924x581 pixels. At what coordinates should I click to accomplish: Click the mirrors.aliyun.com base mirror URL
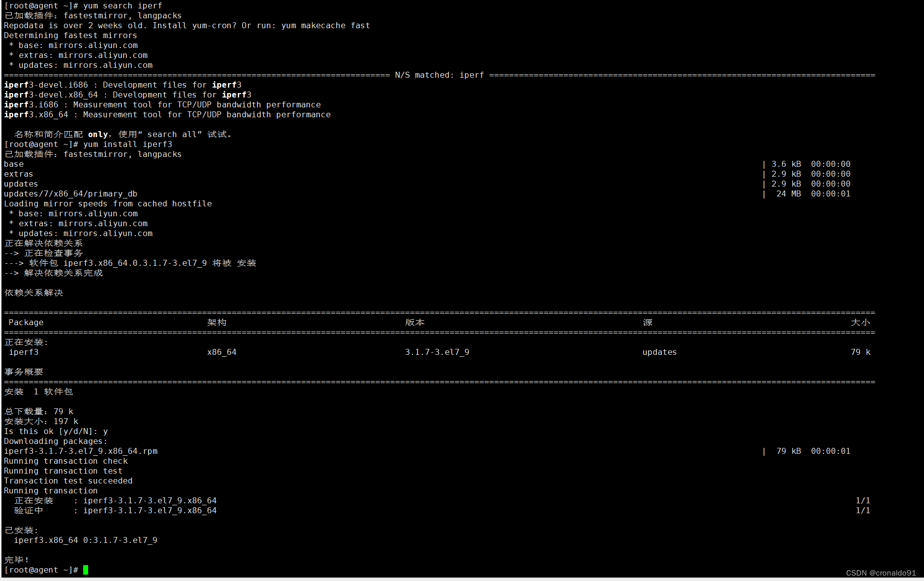[93, 45]
